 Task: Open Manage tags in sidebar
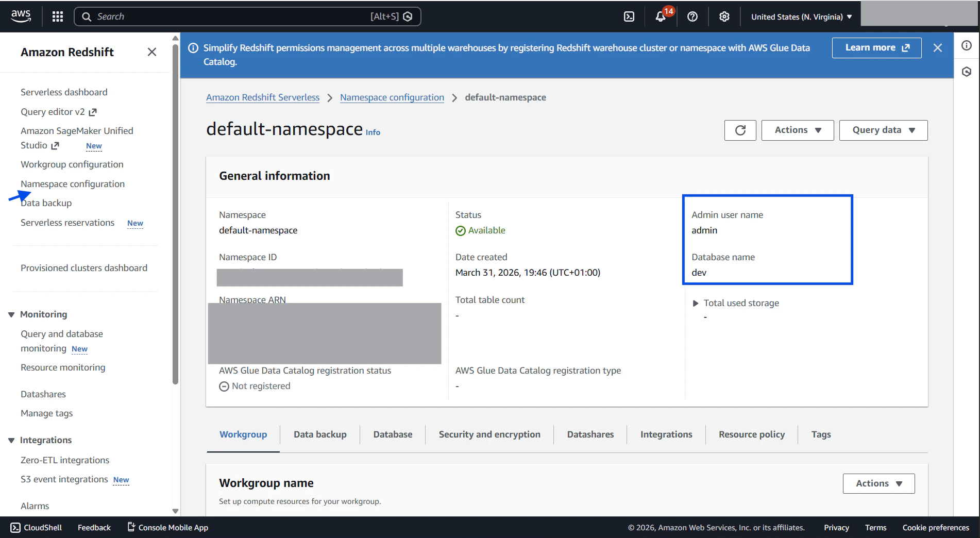point(47,413)
